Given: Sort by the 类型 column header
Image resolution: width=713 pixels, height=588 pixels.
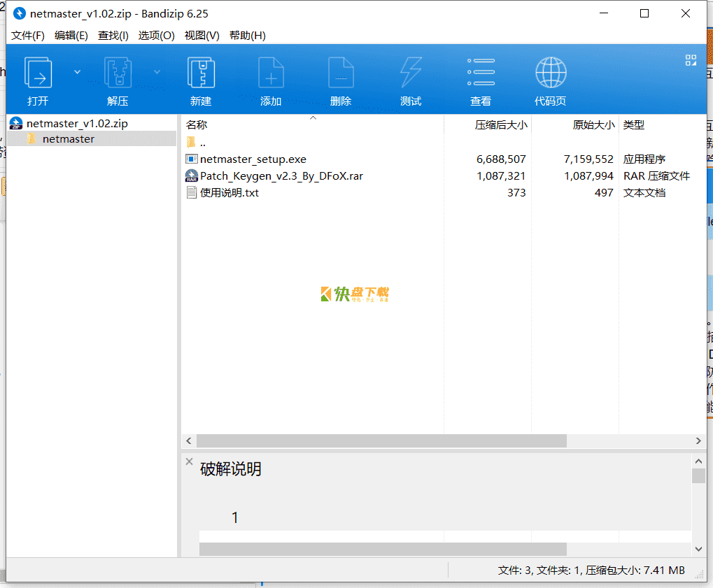Looking at the screenshot, I should point(633,124).
